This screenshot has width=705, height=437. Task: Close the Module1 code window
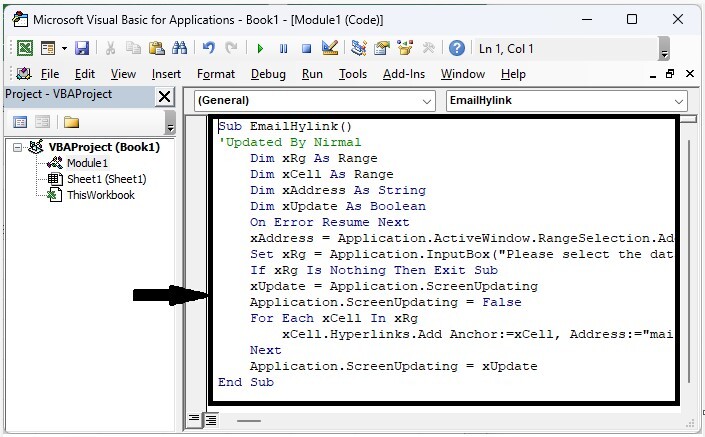point(690,73)
